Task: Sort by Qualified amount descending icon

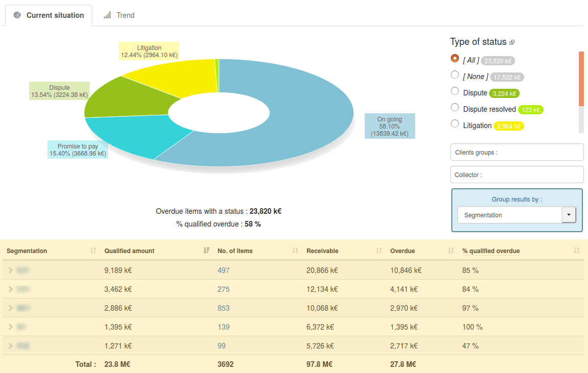Action: tap(206, 251)
